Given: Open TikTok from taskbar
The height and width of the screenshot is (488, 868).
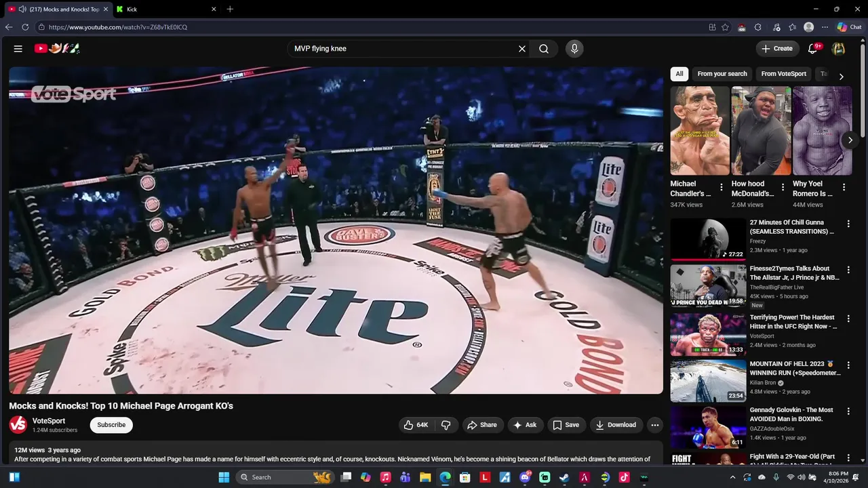Looking at the screenshot, I should coord(624,477).
